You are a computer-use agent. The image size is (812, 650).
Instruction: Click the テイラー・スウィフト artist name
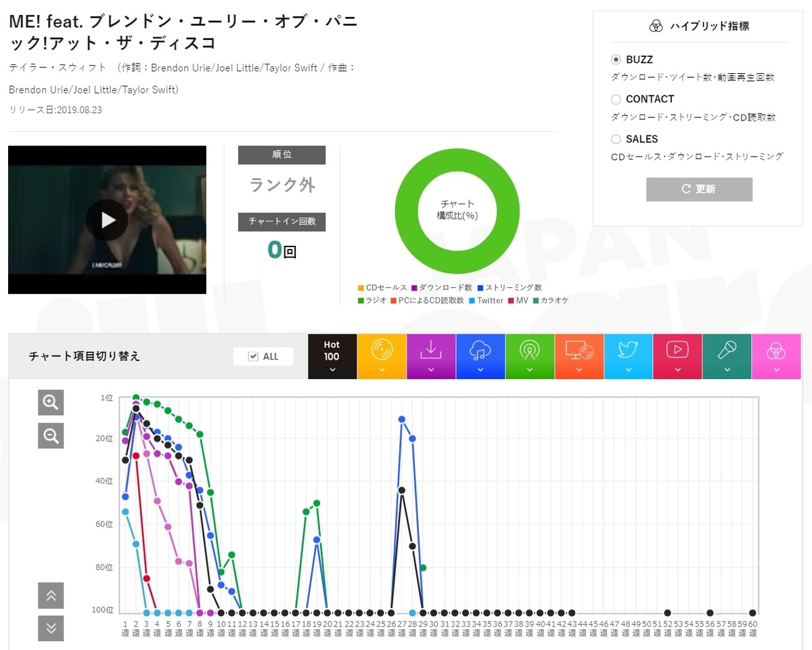pos(58,68)
